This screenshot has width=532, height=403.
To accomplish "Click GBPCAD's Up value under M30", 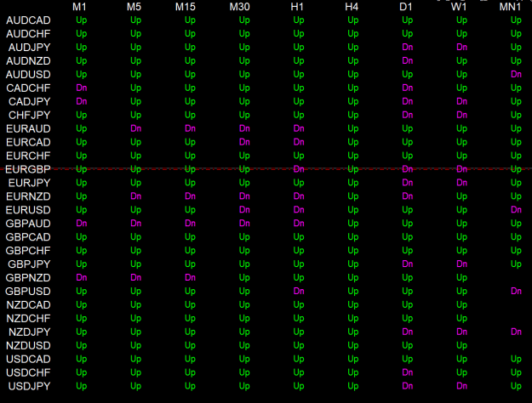I will (x=244, y=237).
